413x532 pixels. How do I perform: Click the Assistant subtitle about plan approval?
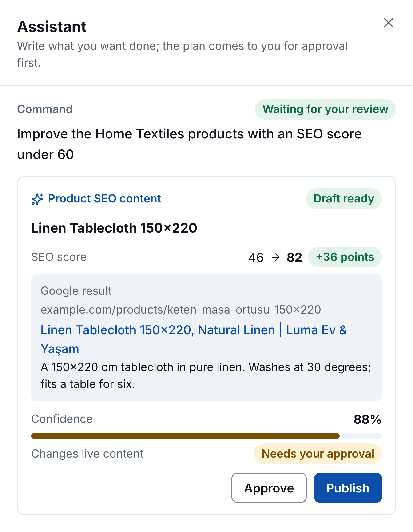182,54
